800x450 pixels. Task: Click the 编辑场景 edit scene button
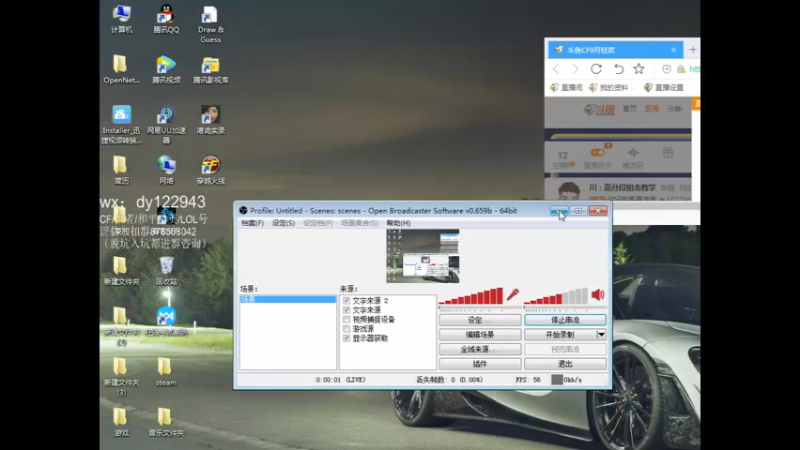click(480, 335)
